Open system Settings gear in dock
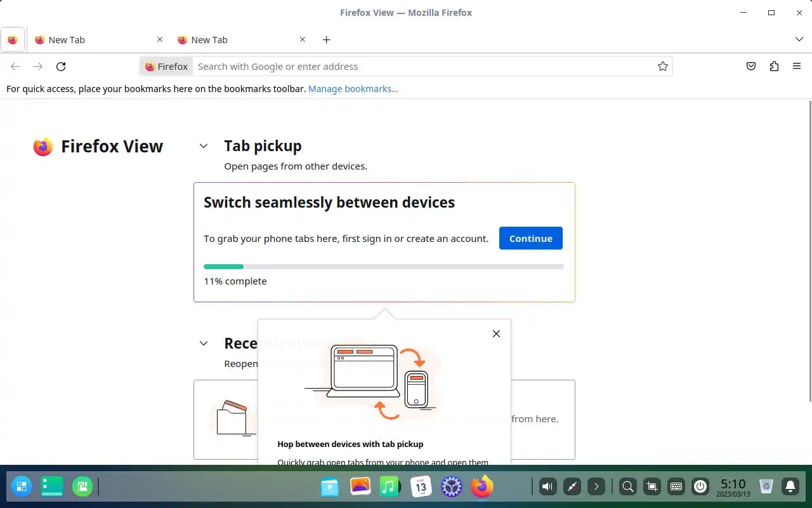This screenshot has height=508, width=812. (452, 487)
